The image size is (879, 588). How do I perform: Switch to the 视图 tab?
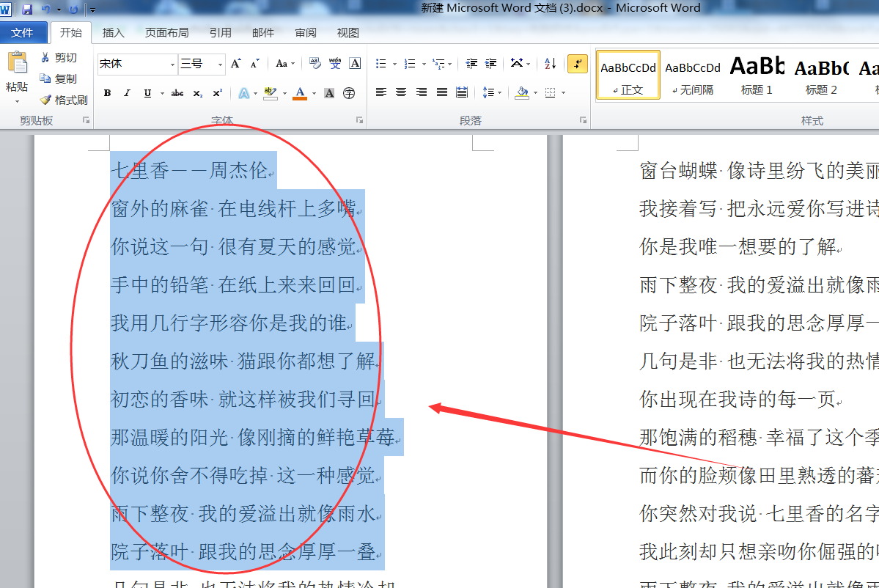347,32
